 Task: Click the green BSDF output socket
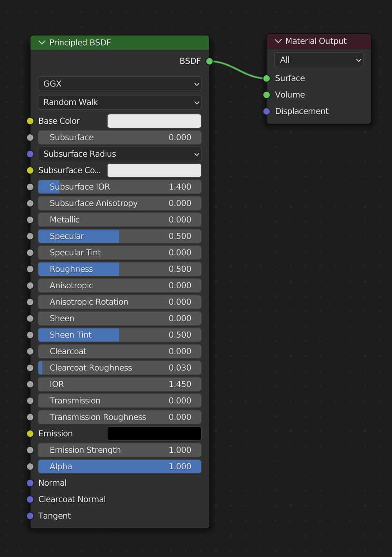[209, 61]
